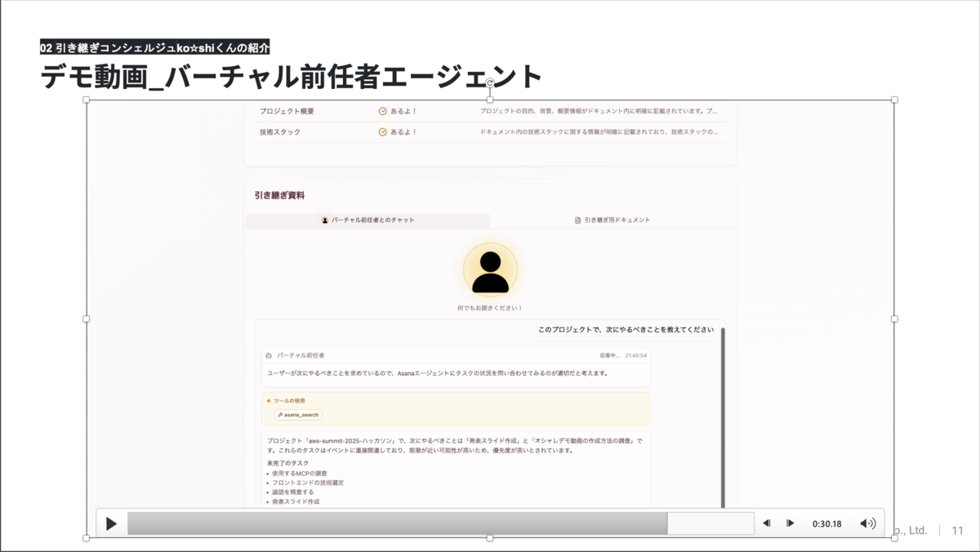Viewport: 980px width, 552px height.
Task: Click the 発表スライド作成 list item
Action: [x=296, y=501]
